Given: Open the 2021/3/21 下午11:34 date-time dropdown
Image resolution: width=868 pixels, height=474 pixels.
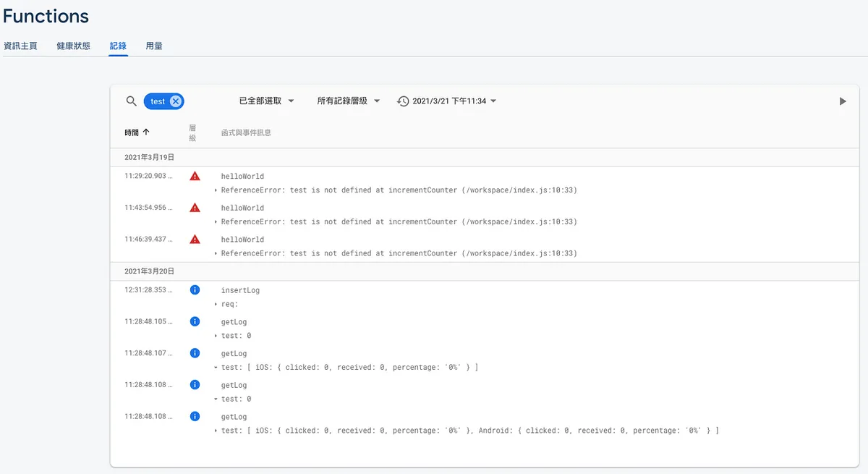Looking at the screenshot, I should click(454, 101).
